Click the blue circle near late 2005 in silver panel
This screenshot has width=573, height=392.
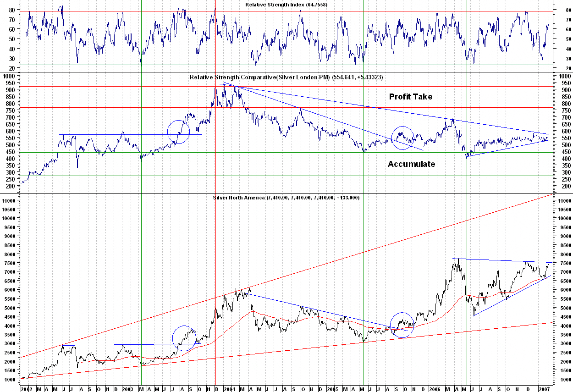point(402,326)
